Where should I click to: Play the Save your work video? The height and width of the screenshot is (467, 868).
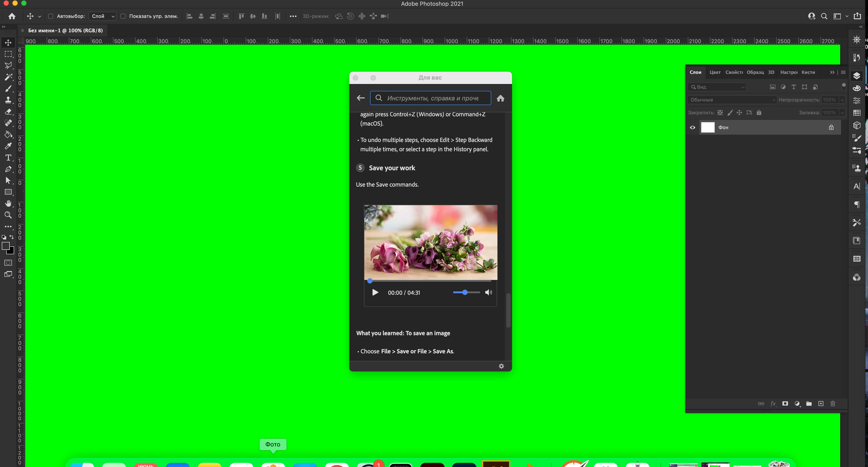pyautogui.click(x=375, y=293)
